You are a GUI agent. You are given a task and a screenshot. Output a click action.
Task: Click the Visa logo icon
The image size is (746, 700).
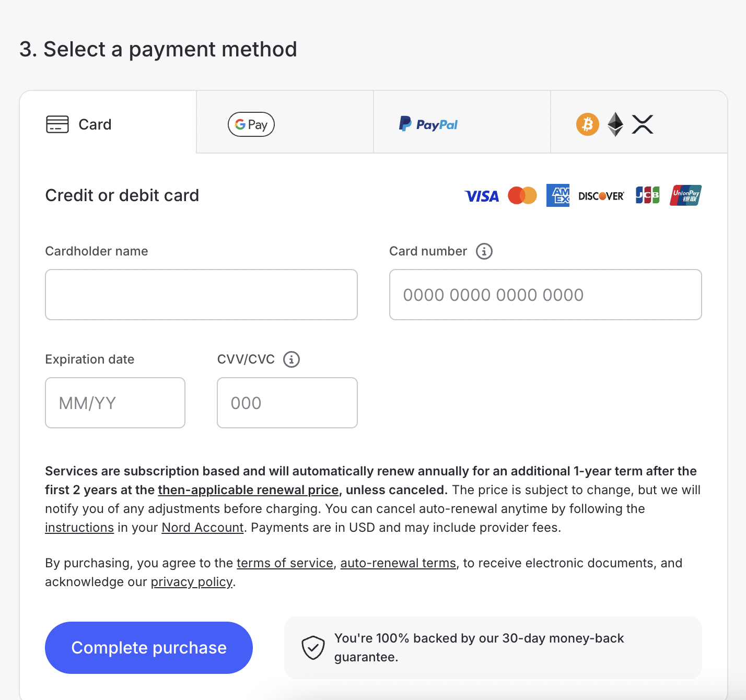pos(482,196)
